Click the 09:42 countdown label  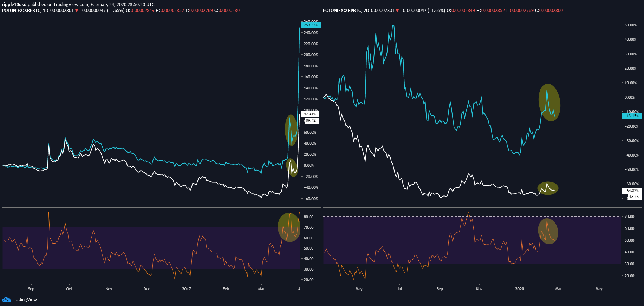(311, 120)
